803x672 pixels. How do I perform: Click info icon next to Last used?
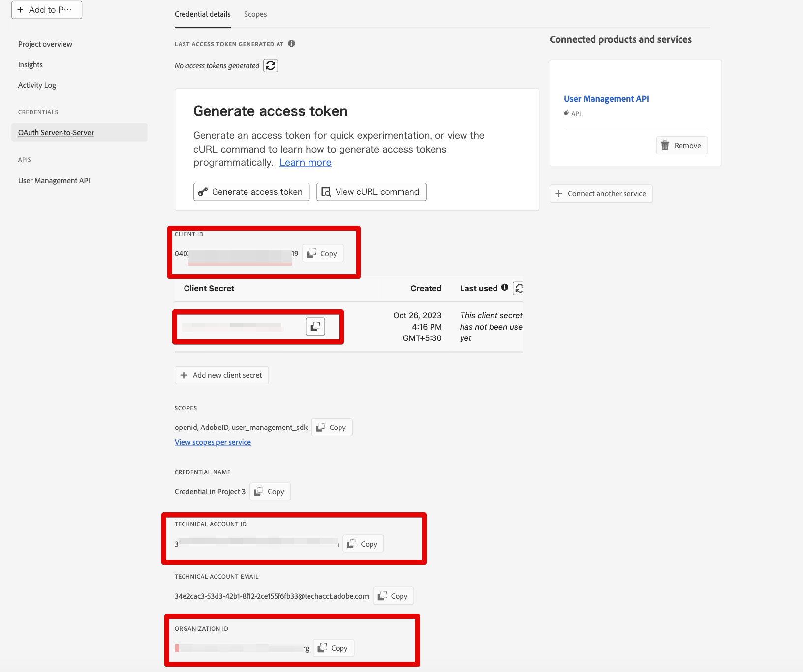[x=504, y=288]
